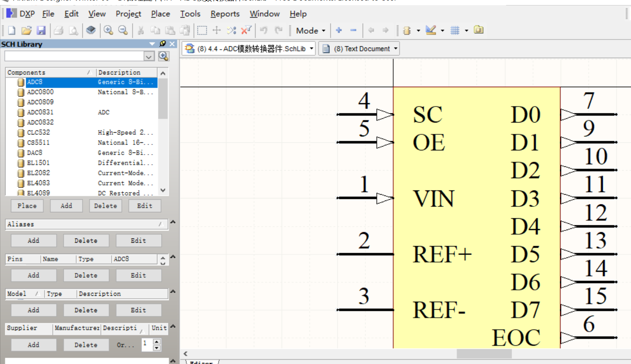Screen dimensions: 631x364
Task: Open the SchLib document tab dropdown arrow
Action: click(311, 49)
